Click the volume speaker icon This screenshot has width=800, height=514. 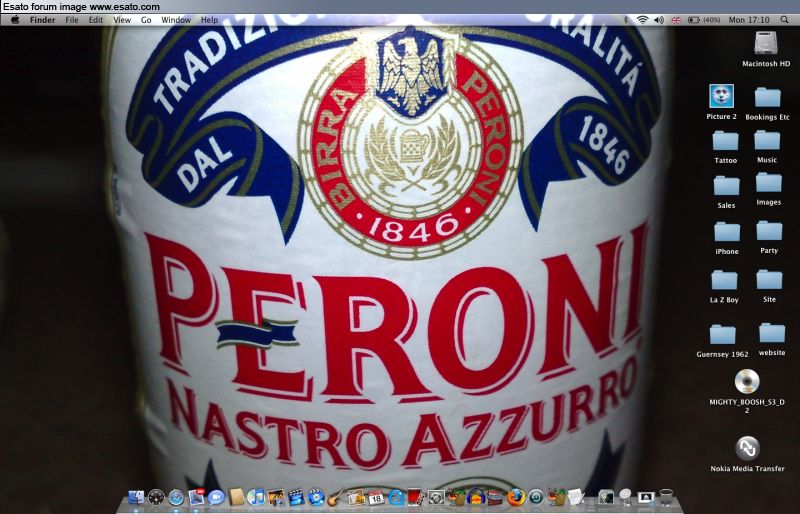(659, 20)
